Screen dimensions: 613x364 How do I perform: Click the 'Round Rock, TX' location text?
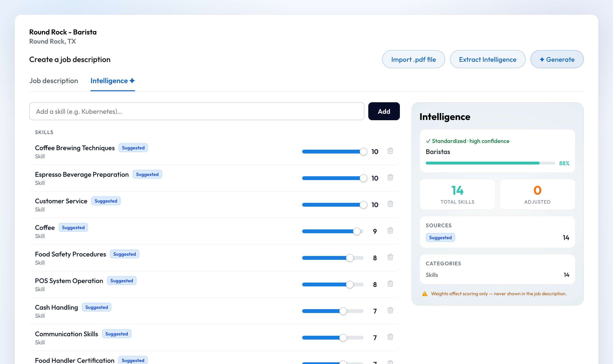click(x=52, y=41)
